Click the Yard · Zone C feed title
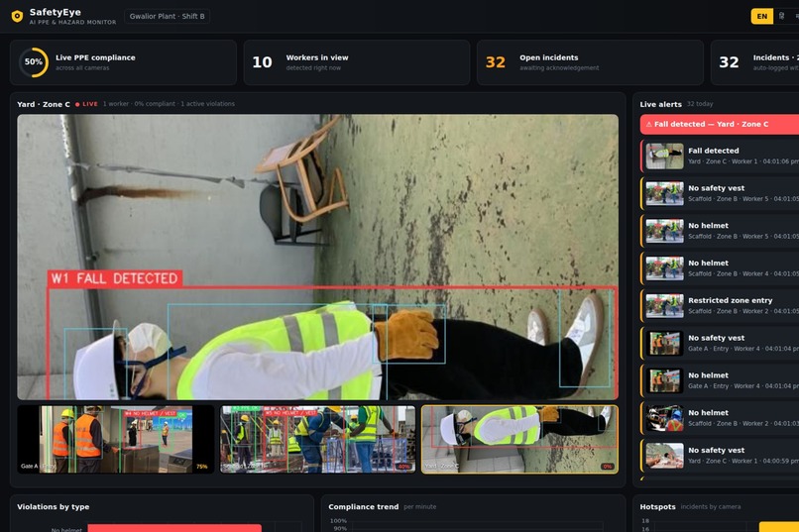This screenshot has height=532, width=799. (44, 104)
